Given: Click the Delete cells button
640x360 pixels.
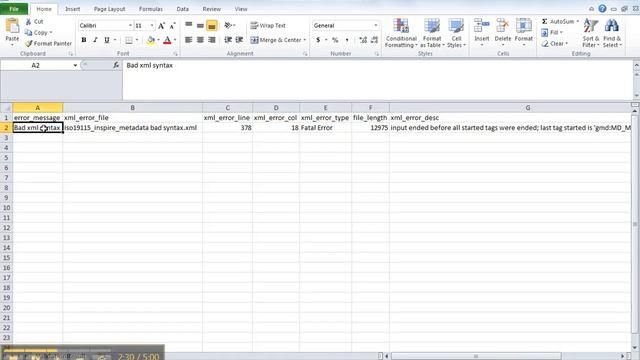Looking at the screenshot, I should [502, 32].
